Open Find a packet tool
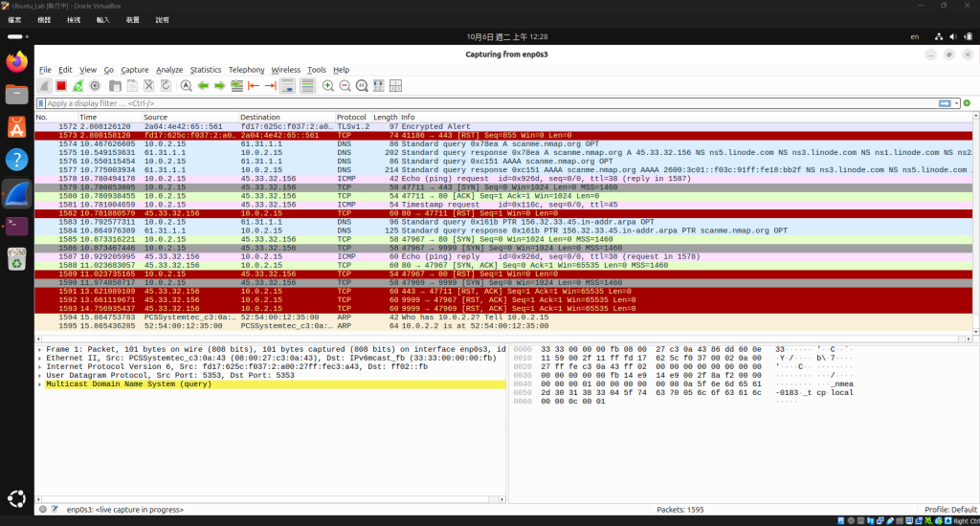980x526 pixels. [x=187, y=85]
